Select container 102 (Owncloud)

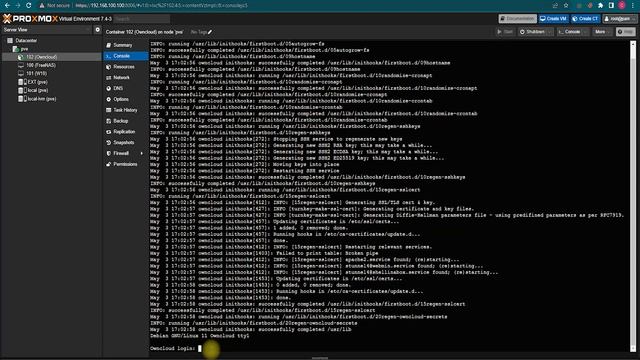point(41,57)
